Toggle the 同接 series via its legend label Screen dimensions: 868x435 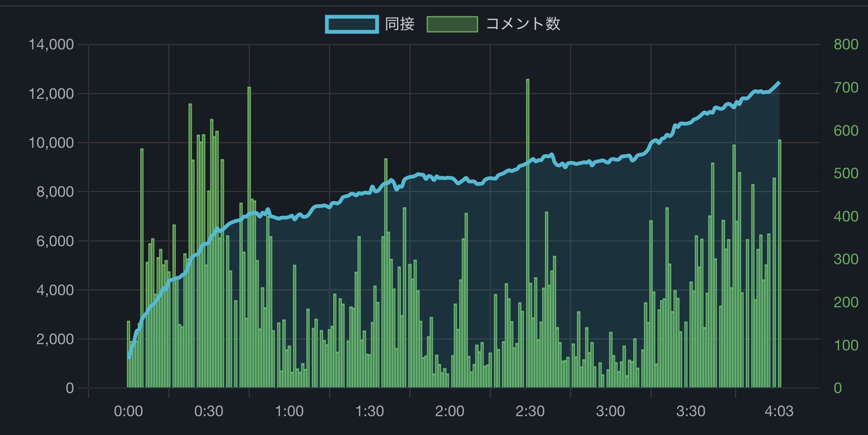point(400,24)
